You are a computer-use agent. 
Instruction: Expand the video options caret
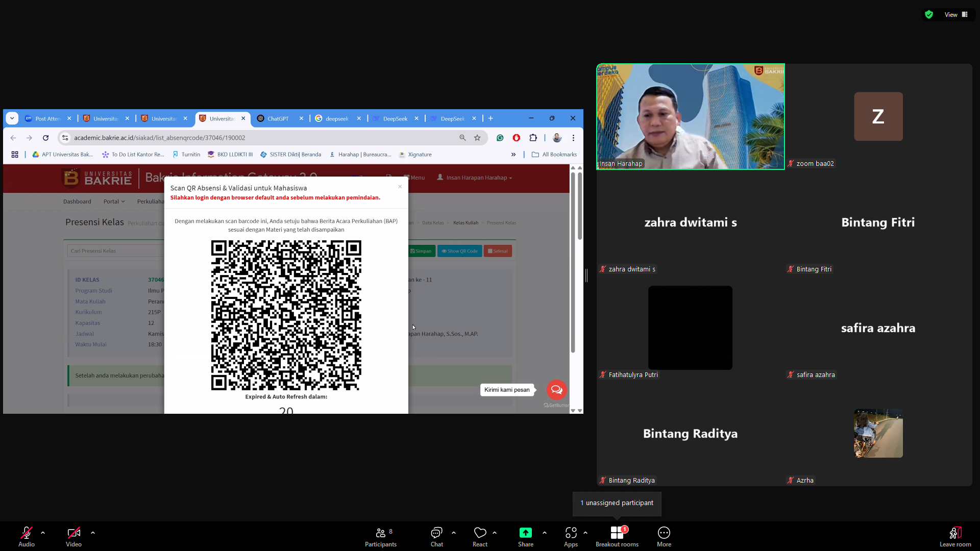point(93,533)
